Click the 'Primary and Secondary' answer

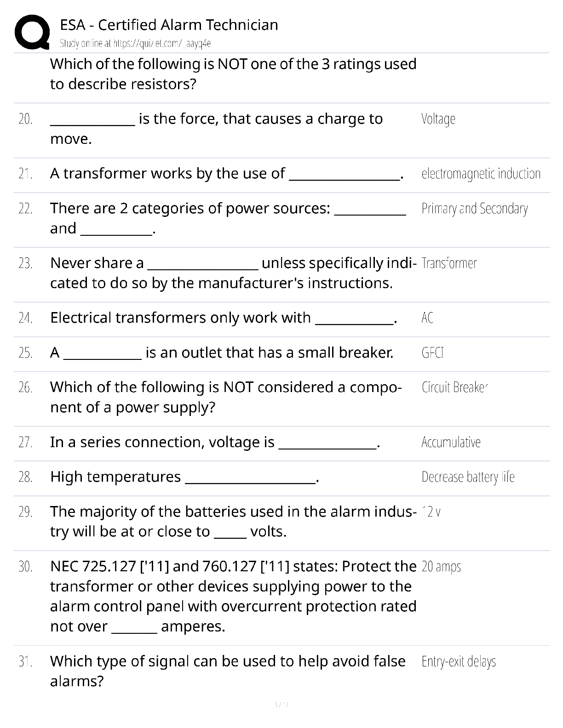[x=475, y=209]
